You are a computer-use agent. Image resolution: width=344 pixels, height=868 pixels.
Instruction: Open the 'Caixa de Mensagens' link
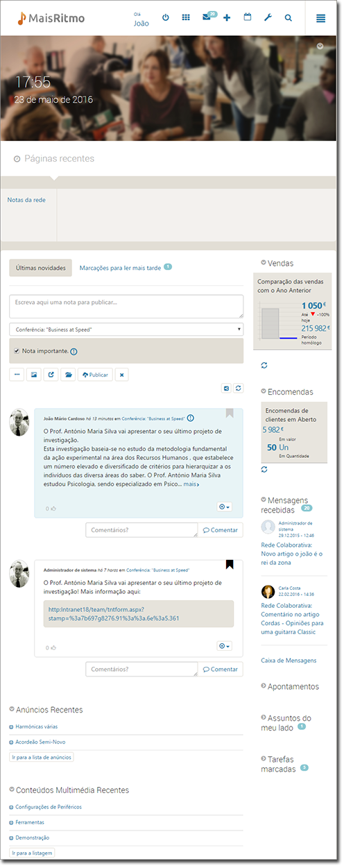289,661
